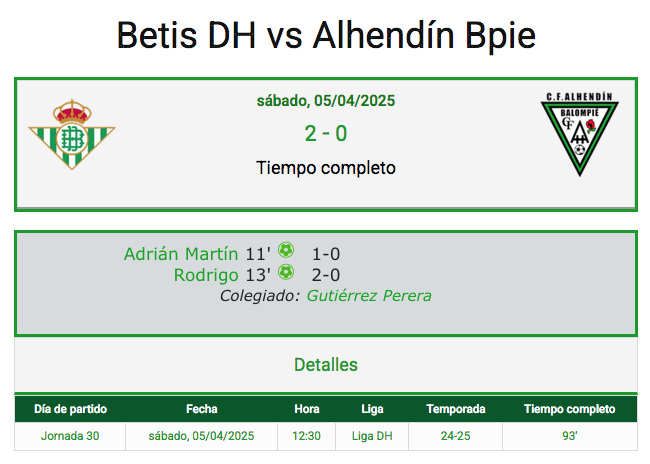Open referee Gutiérrez Perera link

click(x=369, y=296)
